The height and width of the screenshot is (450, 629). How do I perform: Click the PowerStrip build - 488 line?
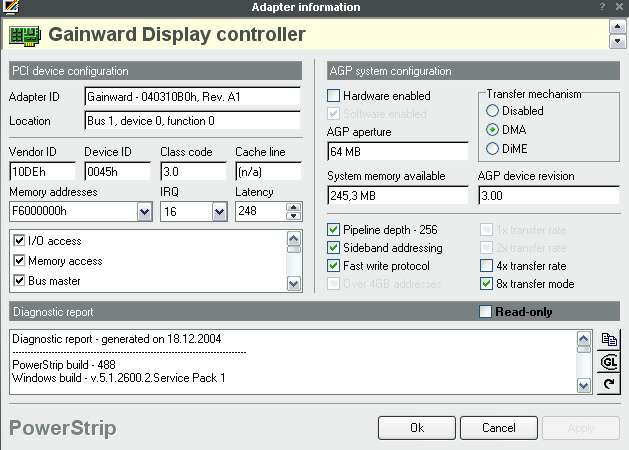(x=64, y=365)
